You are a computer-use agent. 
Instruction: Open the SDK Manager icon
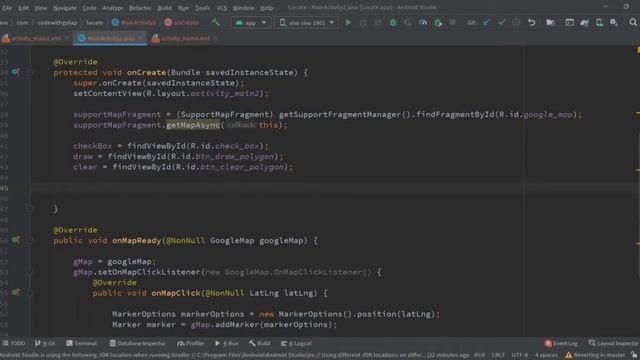(614, 22)
